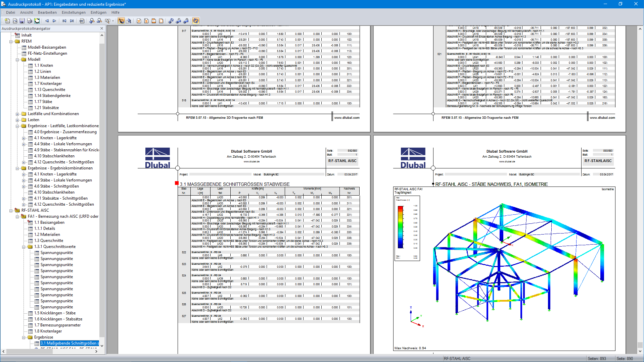Open the Einfügen menu
644x362 pixels.
tap(98, 12)
